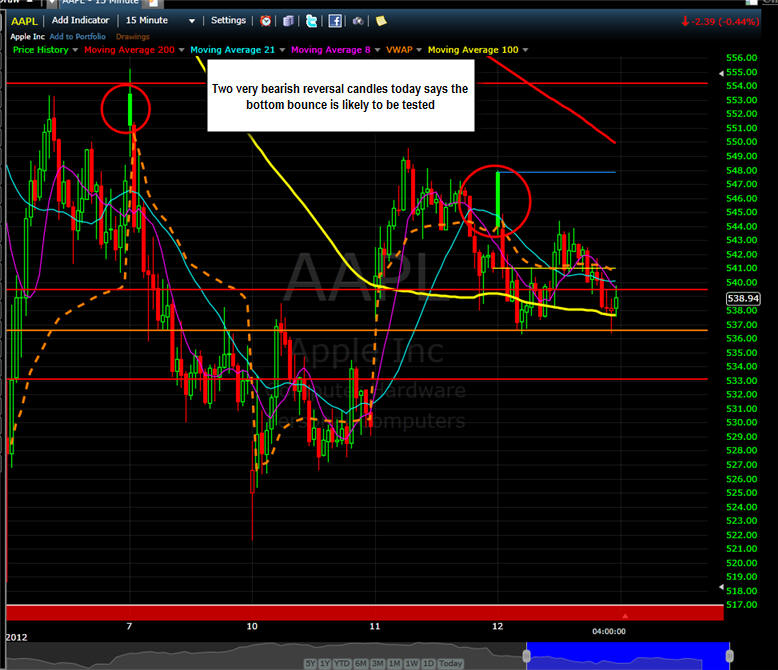The image size is (778, 670).
Task: Click the yellow sticky note icon
Action: coord(381,20)
